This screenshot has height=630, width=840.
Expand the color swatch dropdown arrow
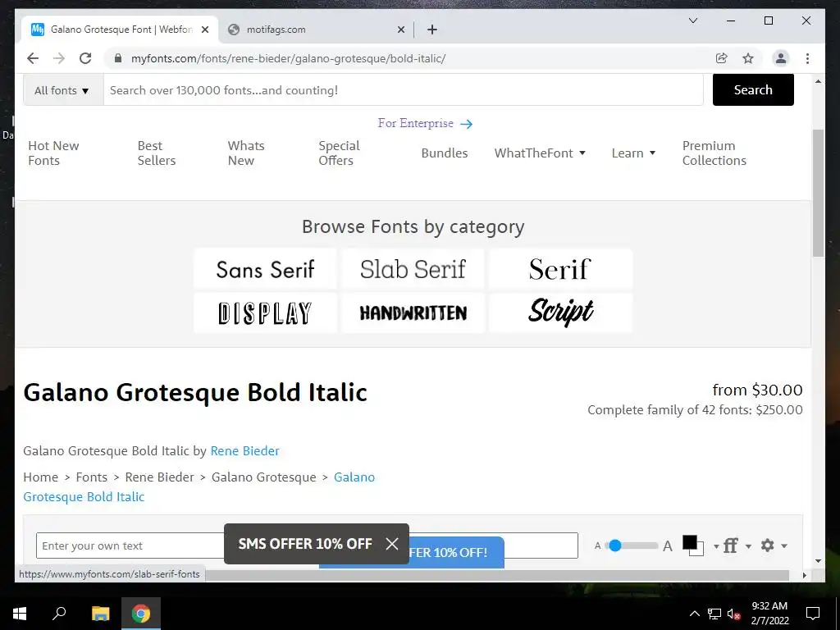716,546
